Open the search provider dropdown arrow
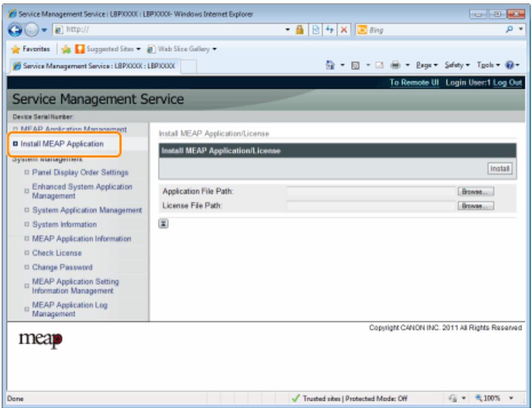 [521, 30]
